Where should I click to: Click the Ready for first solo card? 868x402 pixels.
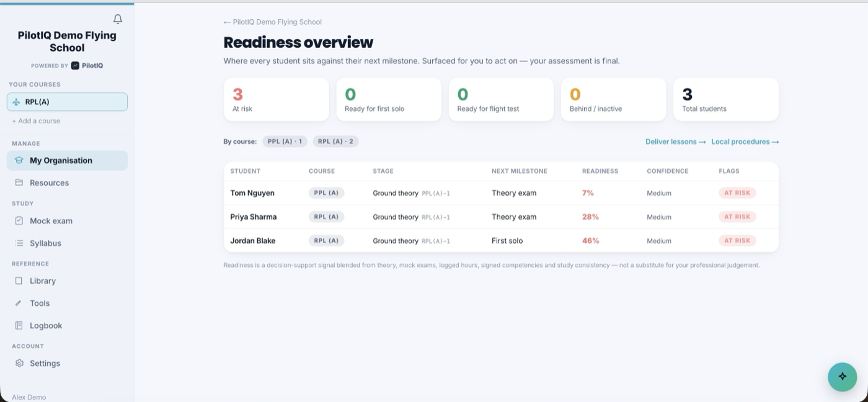pos(389,99)
